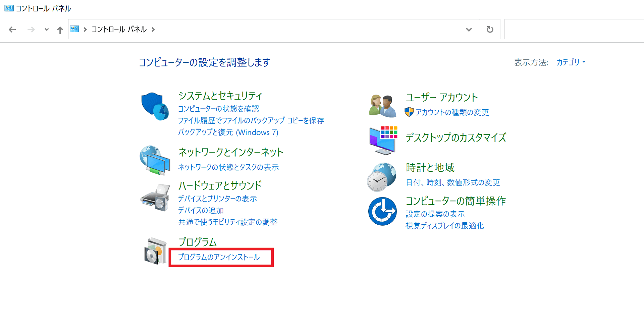Click the shield icon beside アカウントの種類の変更
Viewport: 644px width, 336px height.
point(409,112)
